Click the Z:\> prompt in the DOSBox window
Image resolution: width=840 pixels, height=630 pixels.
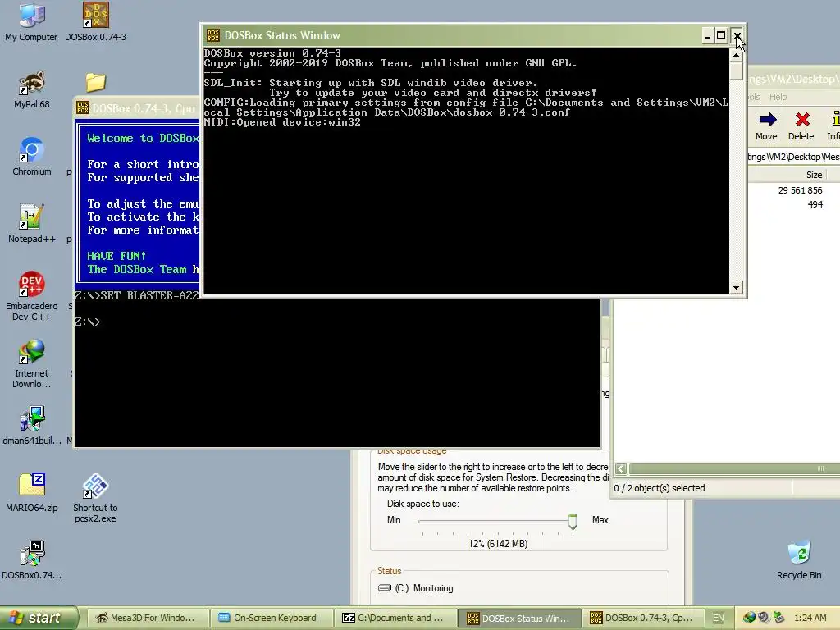pyautogui.click(x=87, y=322)
